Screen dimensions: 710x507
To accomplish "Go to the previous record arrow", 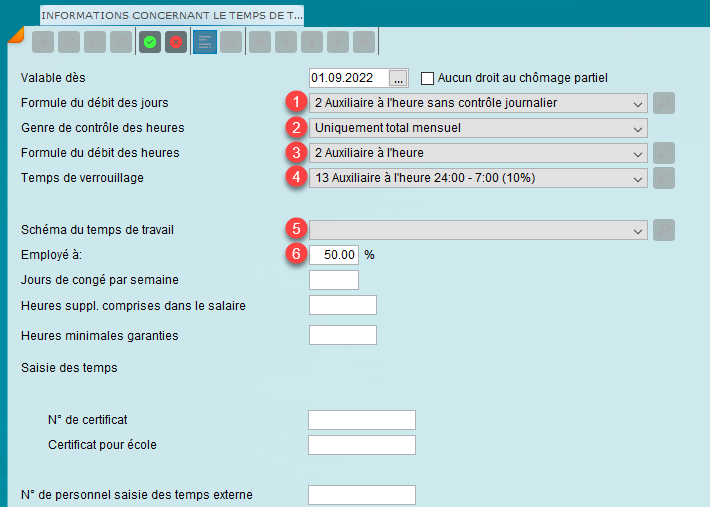I will coord(286,42).
